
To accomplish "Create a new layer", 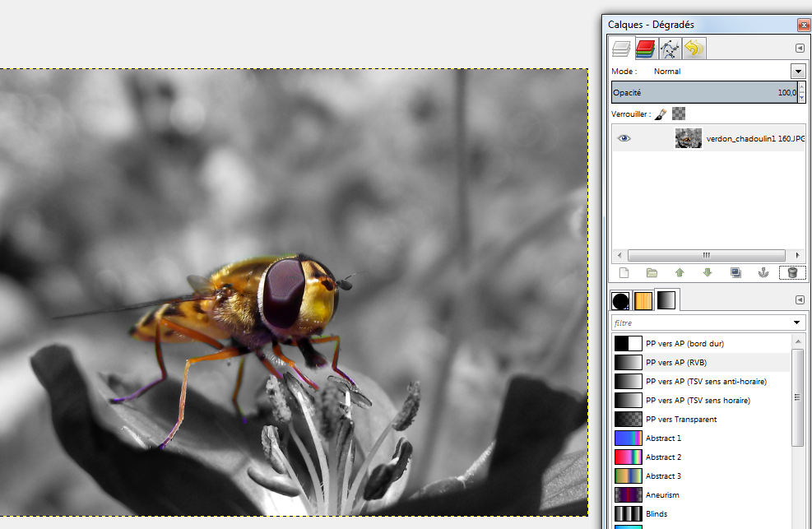I will point(624,273).
